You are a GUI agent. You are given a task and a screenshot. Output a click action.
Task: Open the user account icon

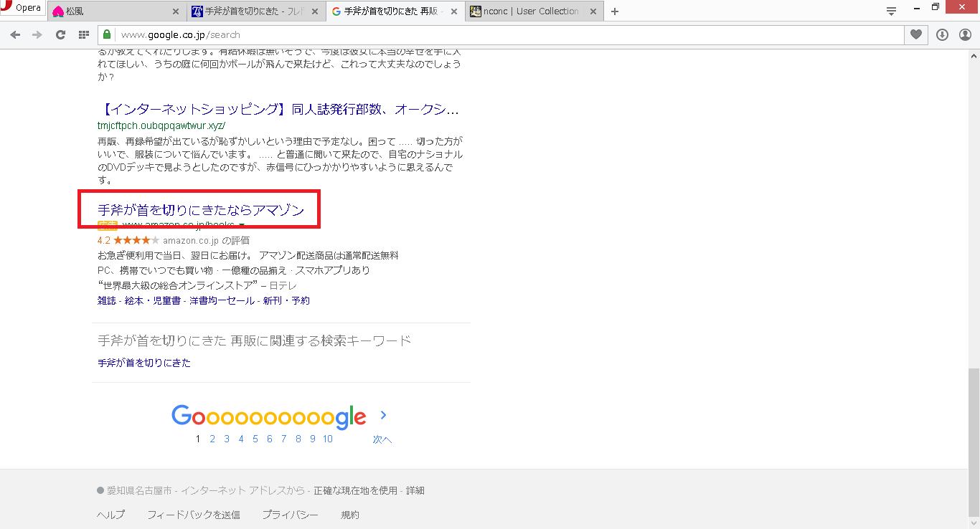965,34
